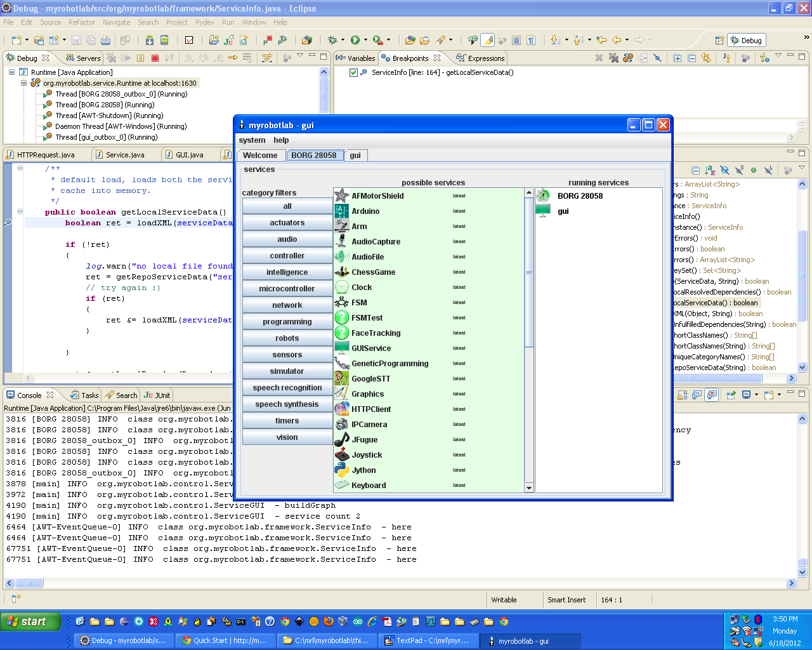Image resolution: width=812 pixels, height=650 pixels.
Task: Switch to the Welcome tab in myrobotlab
Action: click(x=260, y=155)
